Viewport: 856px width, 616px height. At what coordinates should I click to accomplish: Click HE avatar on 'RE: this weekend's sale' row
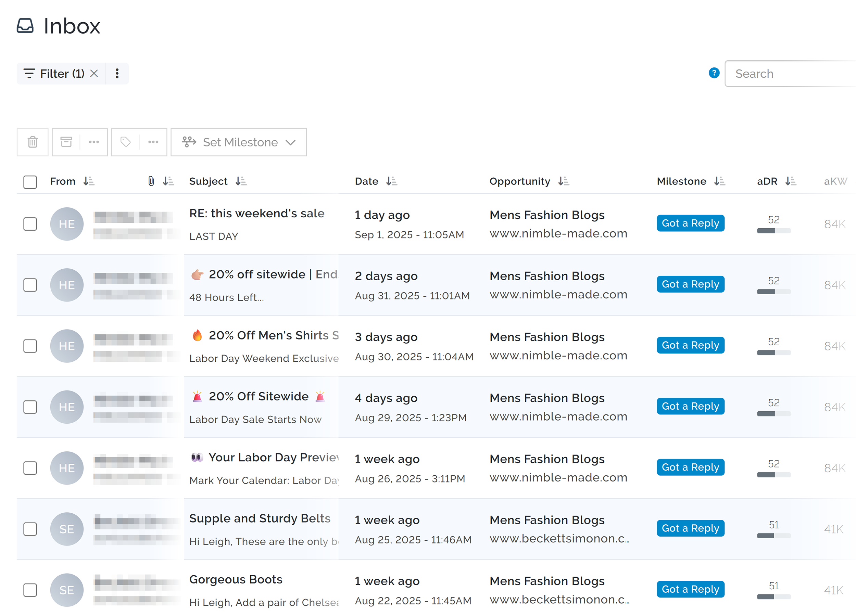(67, 224)
